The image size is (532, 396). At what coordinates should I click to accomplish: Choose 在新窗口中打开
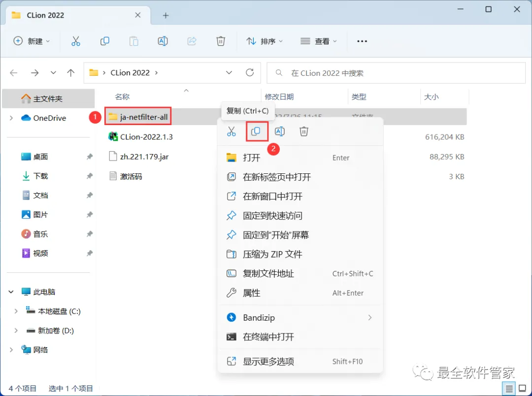pyautogui.click(x=300, y=196)
